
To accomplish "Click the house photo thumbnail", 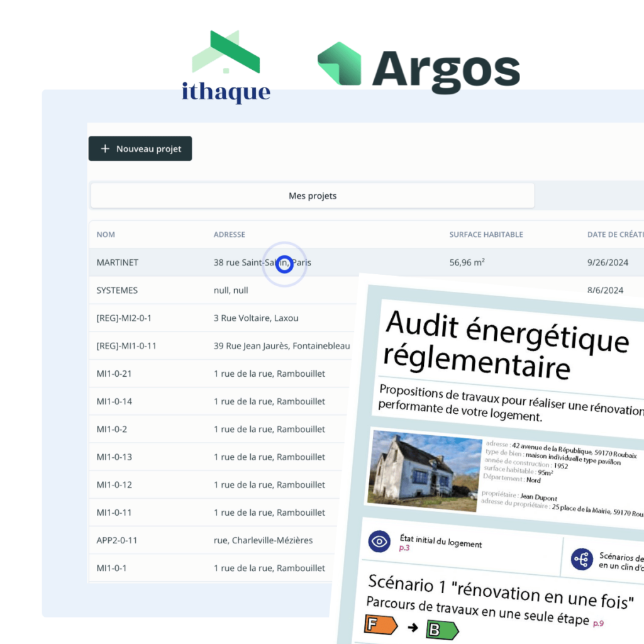I will (425, 470).
